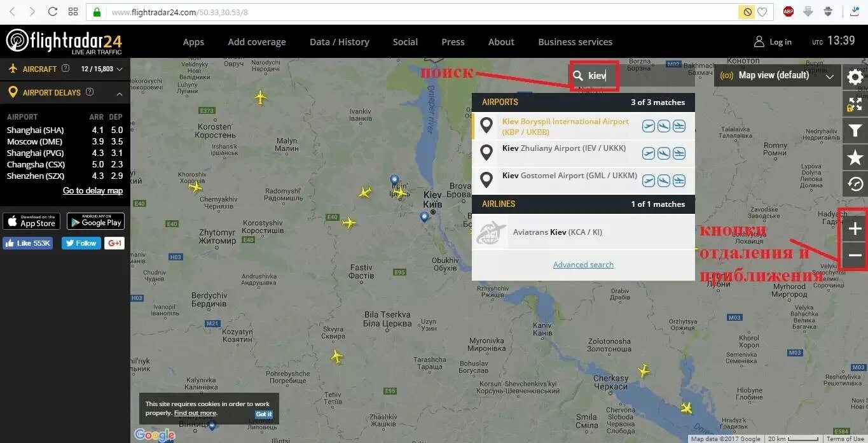This screenshot has width=868, height=443.
Task: Show arrivals for Kiev Boryspil Airport
Action: pyautogui.click(x=664, y=126)
